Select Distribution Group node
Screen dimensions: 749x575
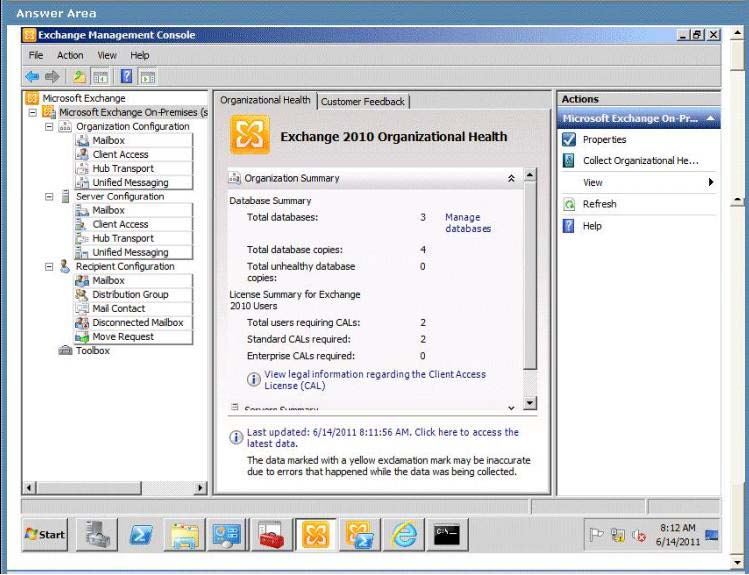(130, 294)
